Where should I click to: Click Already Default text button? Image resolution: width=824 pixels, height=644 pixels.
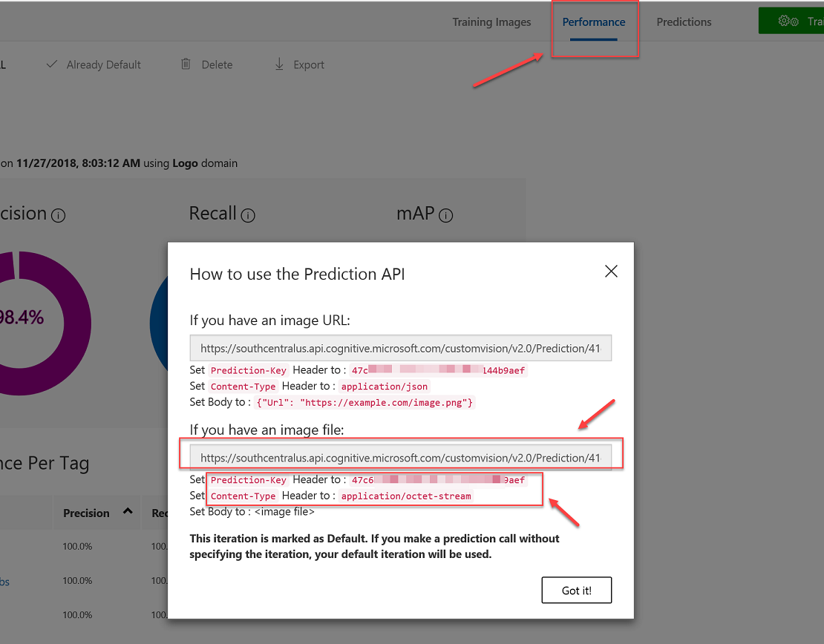103,65
